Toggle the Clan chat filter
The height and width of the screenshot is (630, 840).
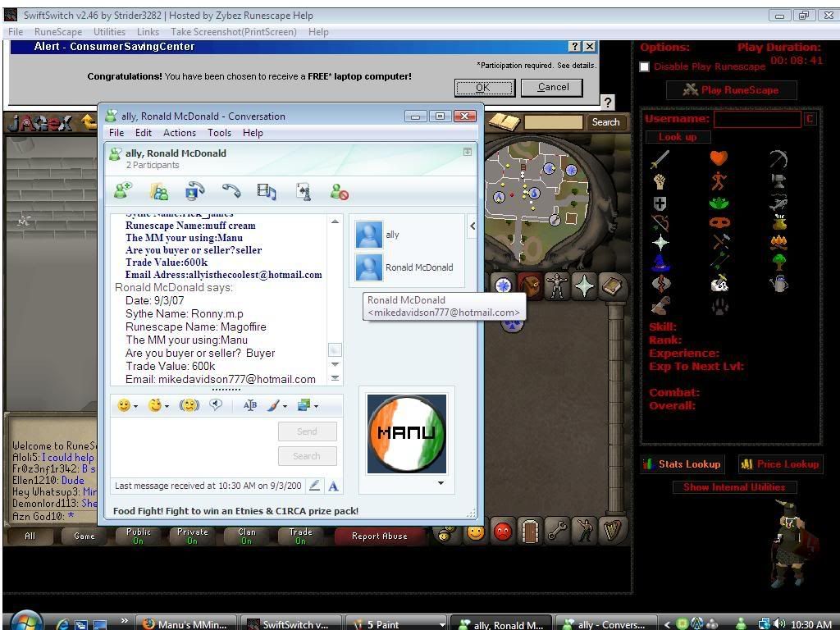pyautogui.click(x=246, y=536)
